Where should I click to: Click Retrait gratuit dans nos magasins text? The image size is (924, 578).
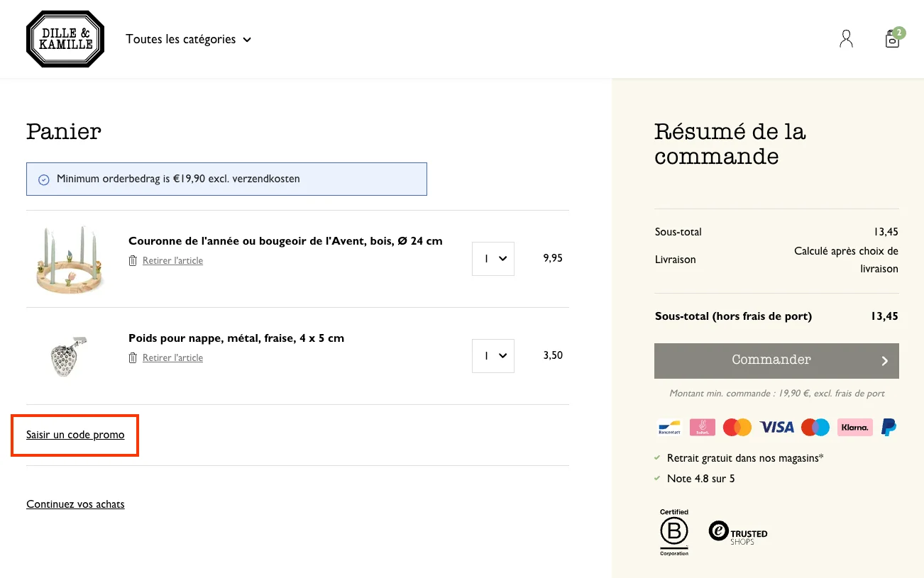tap(745, 458)
